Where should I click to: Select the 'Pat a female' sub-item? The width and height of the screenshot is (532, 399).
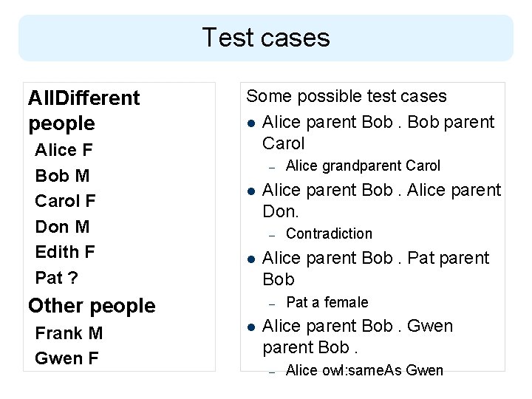pyautogui.click(x=327, y=302)
